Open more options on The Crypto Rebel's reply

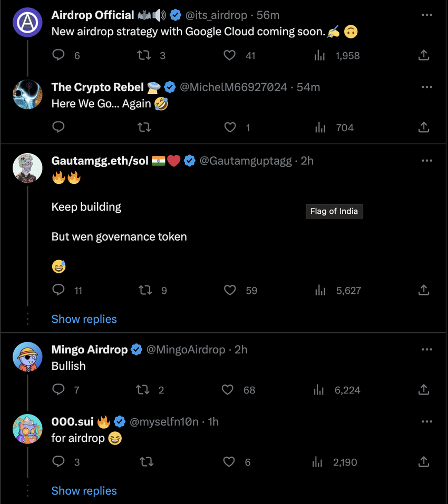point(426,87)
